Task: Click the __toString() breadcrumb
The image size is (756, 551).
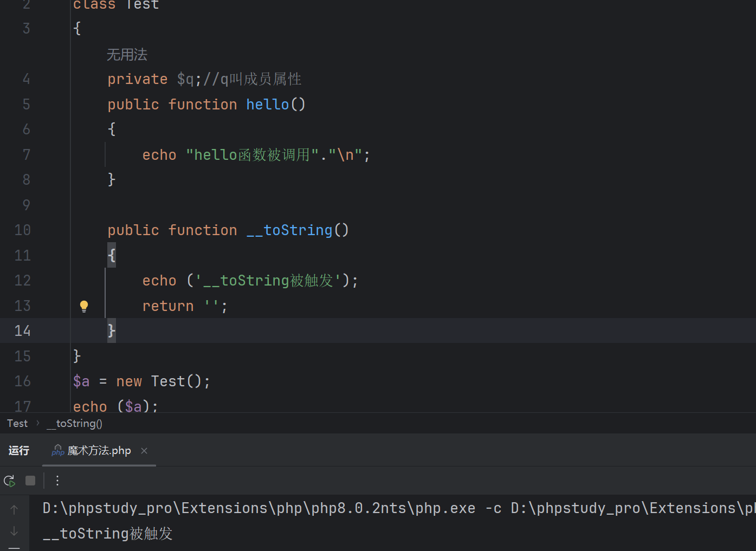Action: click(x=75, y=423)
